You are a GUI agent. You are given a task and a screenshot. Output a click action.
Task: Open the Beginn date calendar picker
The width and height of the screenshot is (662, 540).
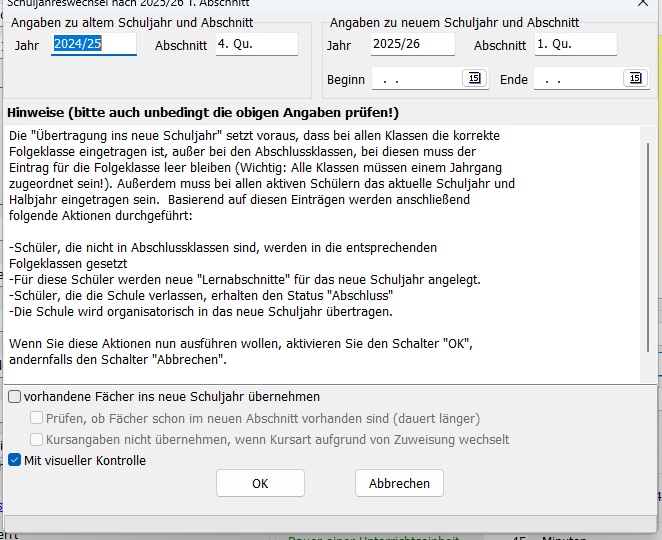pyautogui.click(x=475, y=78)
